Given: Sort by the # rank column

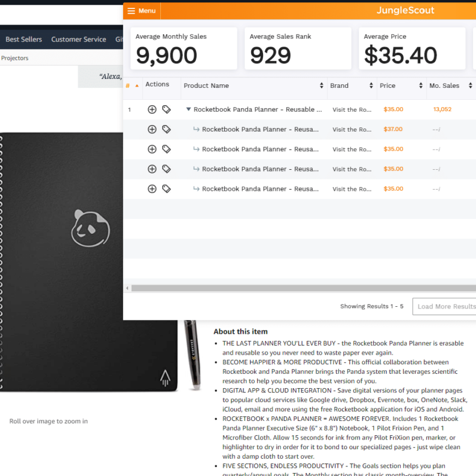Looking at the screenshot, I should point(132,86).
